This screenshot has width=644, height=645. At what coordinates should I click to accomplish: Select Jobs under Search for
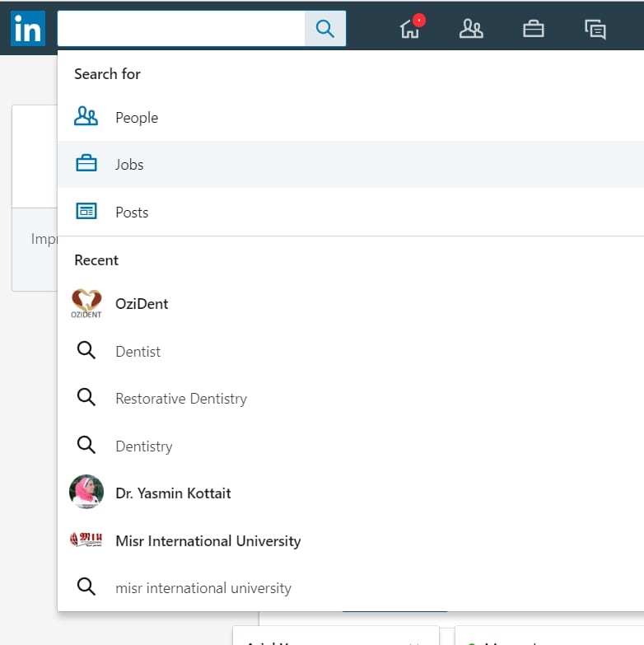coord(350,165)
